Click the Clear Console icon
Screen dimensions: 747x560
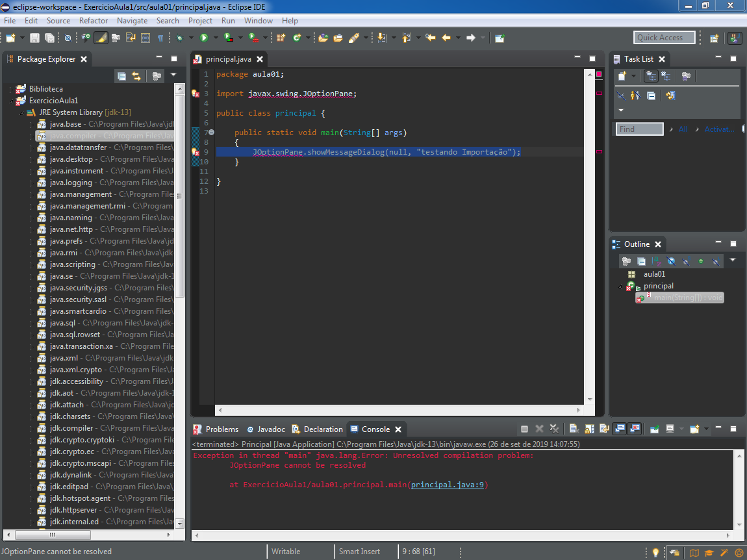point(574,429)
